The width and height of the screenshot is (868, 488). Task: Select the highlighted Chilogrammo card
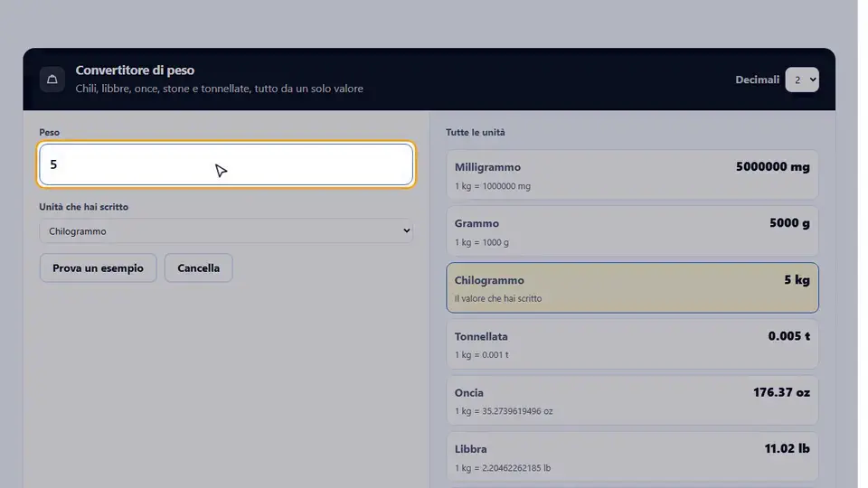[x=632, y=287]
